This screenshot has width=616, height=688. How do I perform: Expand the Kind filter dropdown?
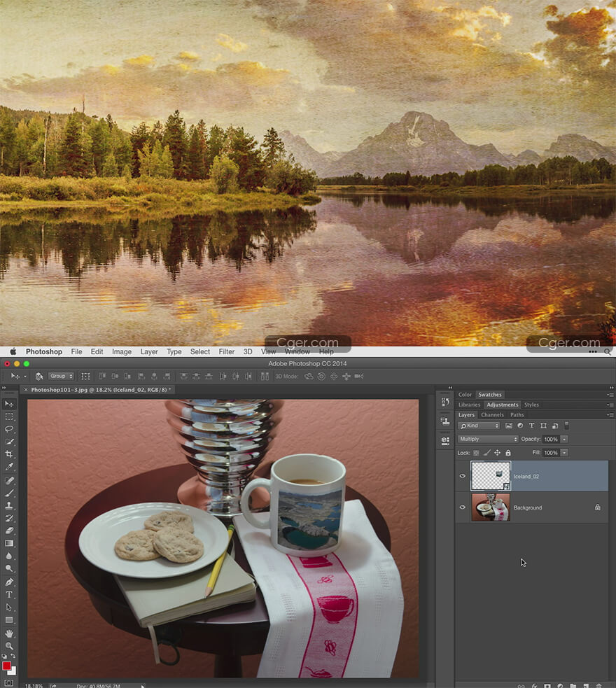coord(479,426)
